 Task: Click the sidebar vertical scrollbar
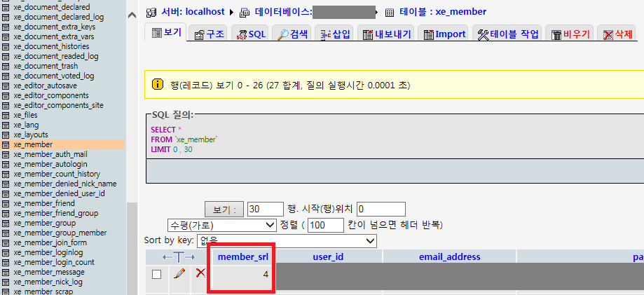(132, 245)
